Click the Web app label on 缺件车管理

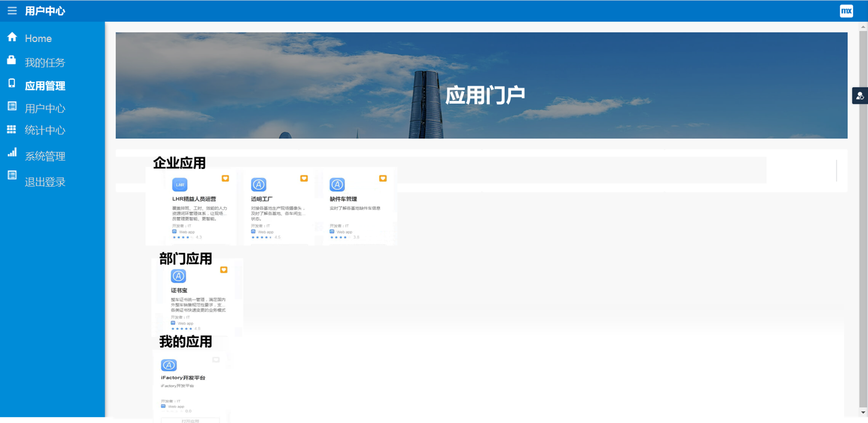point(344,232)
